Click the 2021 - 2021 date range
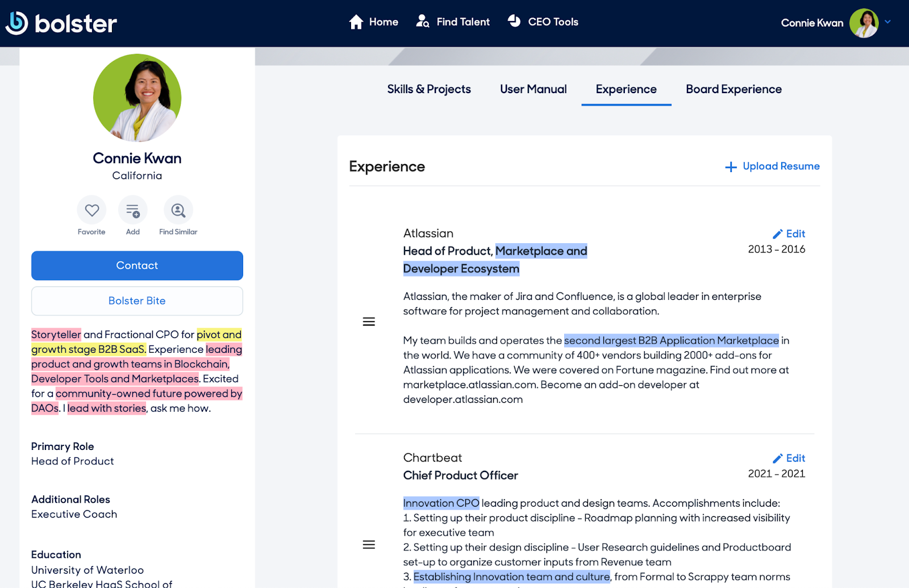Image resolution: width=909 pixels, height=588 pixels. [x=776, y=474]
